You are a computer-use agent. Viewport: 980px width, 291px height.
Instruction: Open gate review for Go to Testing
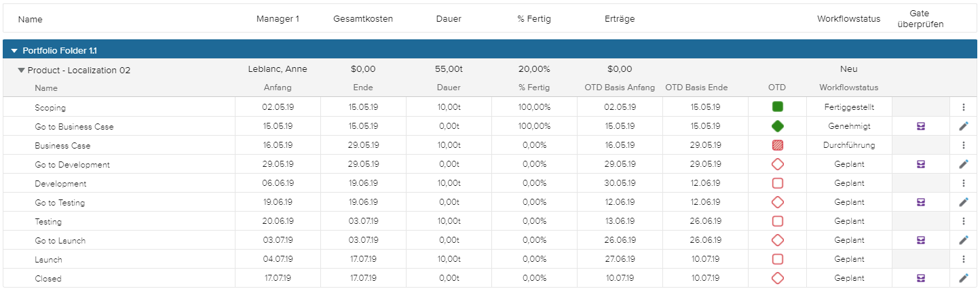[x=921, y=202]
